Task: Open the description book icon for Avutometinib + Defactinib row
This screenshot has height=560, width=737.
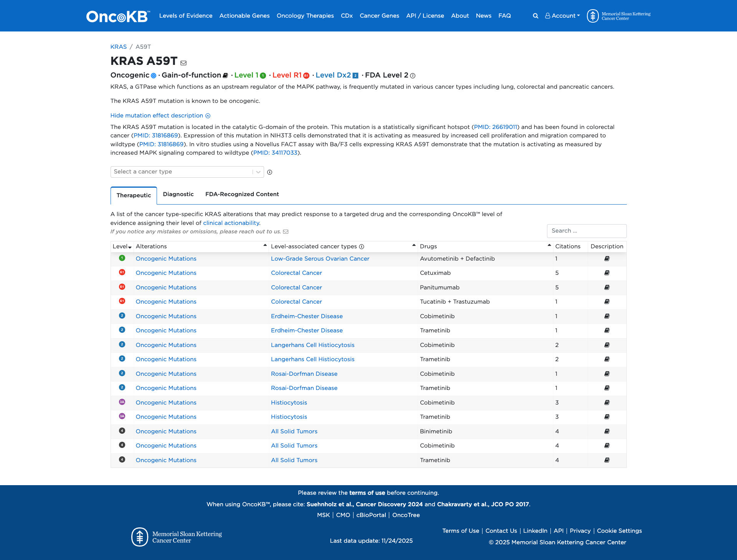Action: tap(606, 259)
